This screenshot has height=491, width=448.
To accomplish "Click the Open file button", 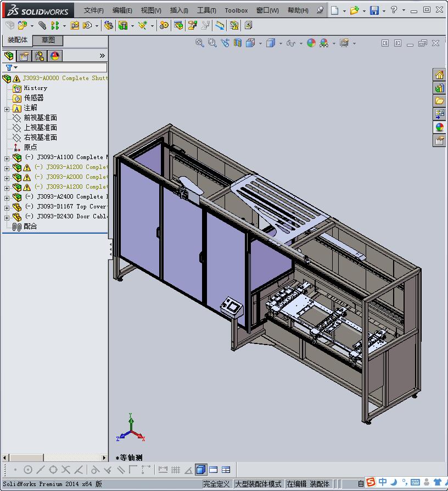I will point(354,10).
